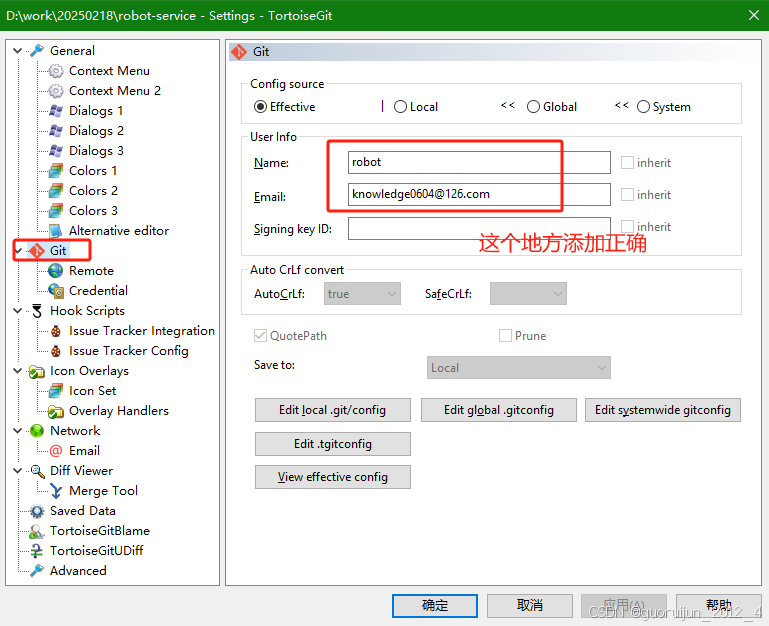This screenshot has height=626, width=769.
Task: Click the TortoiseGitUDiff icon
Action: tap(37, 551)
